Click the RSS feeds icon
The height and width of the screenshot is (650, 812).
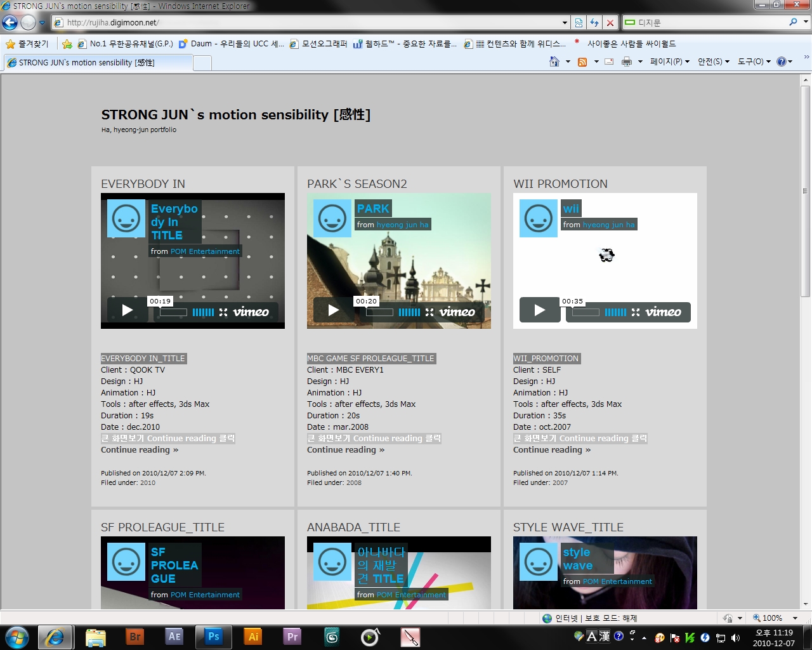(582, 62)
